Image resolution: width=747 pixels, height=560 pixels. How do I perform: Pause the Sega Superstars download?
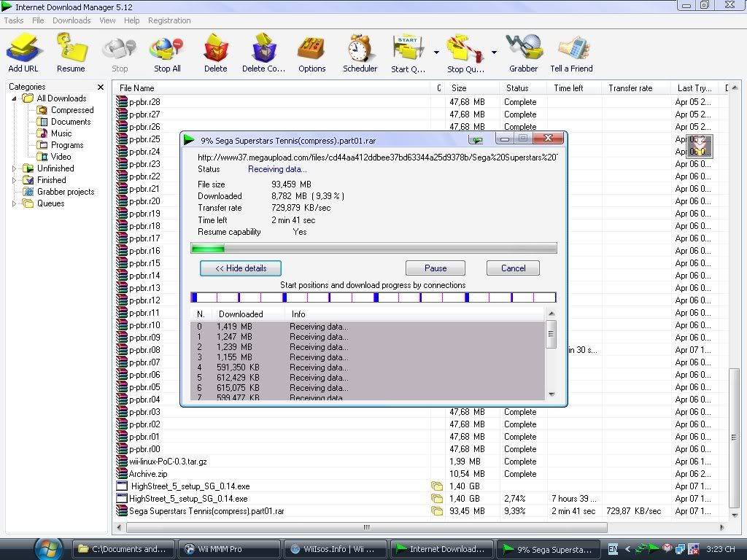(x=436, y=268)
